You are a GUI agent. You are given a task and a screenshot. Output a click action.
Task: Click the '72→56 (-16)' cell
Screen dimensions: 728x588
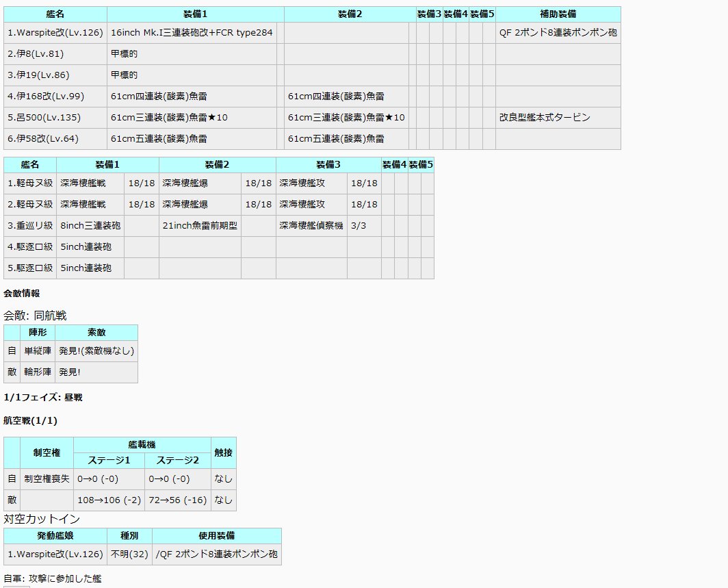coord(178,500)
